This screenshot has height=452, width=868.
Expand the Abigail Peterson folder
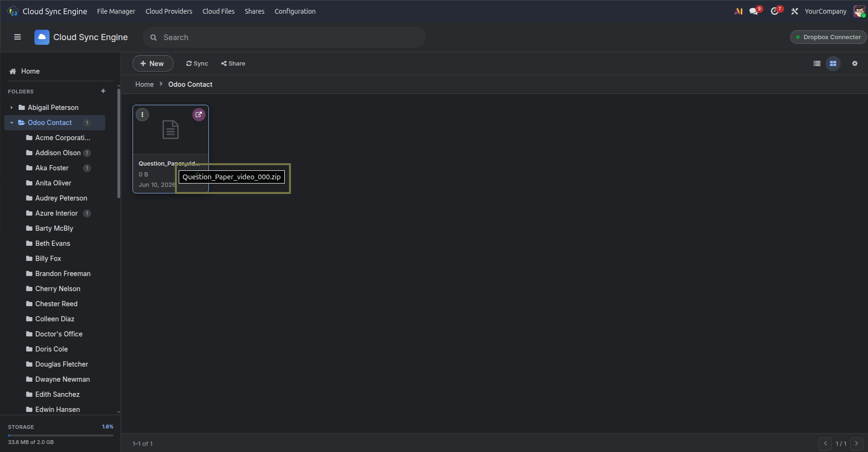coord(11,108)
